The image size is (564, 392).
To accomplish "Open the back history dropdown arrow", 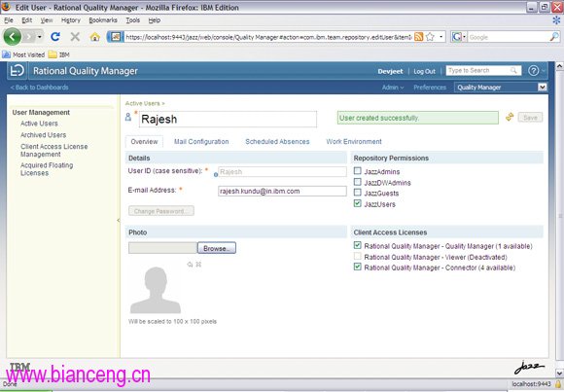I will coord(40,37).
